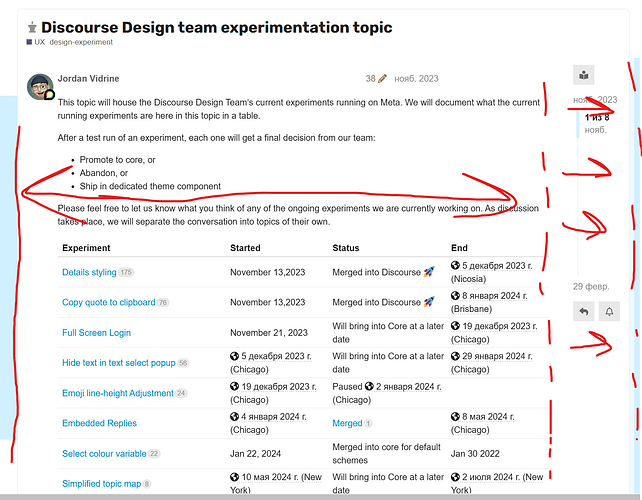This screenshot has width=642, height=500.
Task: Click the globe icon next to 4 января 2024 start date
Action: click(234, 416)
